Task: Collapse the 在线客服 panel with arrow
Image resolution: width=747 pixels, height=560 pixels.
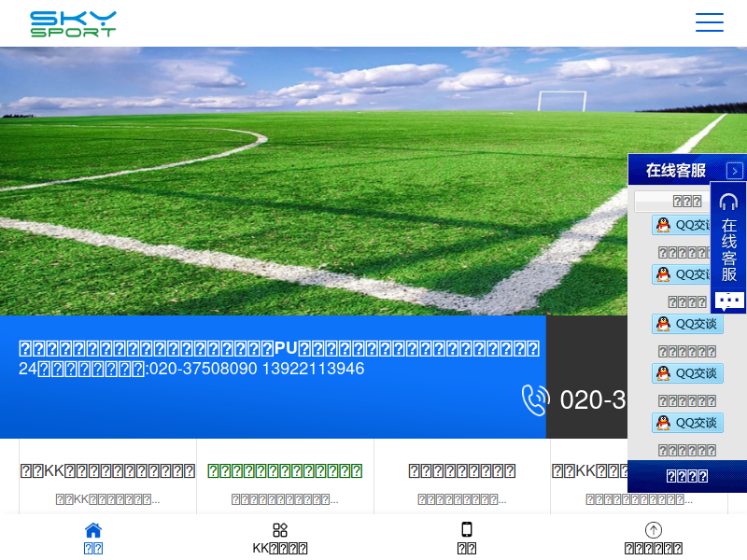Action: [x=735, y=171]
